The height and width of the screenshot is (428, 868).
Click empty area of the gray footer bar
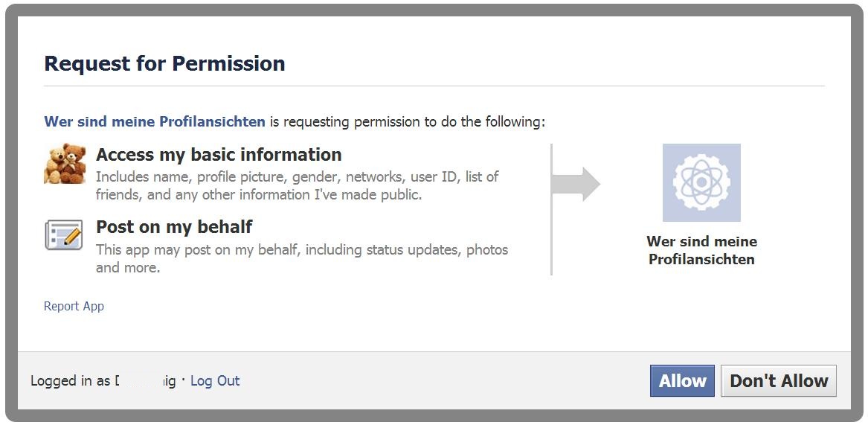pyautogui.click(x=443, y=381)
